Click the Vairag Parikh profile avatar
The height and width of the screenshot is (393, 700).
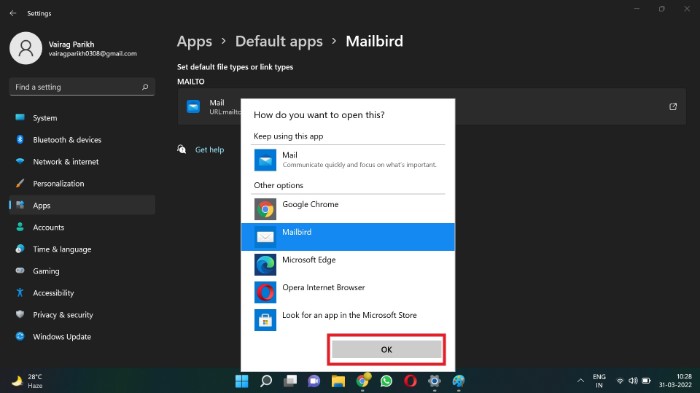click(26, 48)
